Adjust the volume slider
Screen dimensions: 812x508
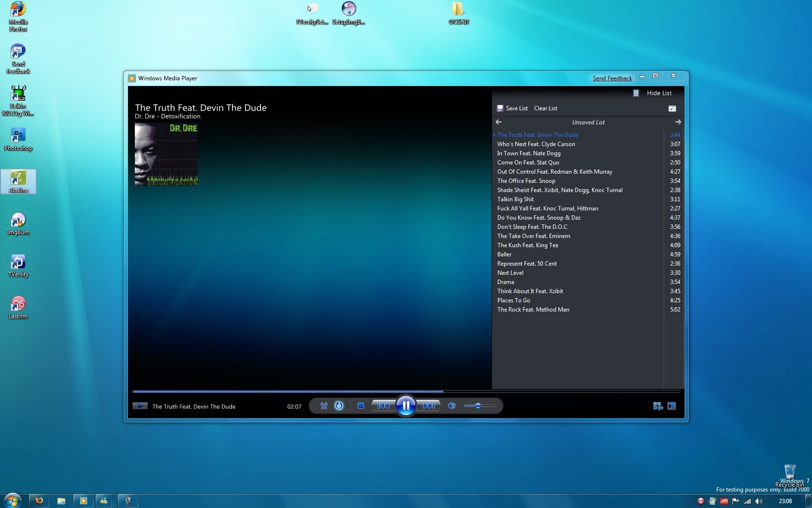point(479,406)
